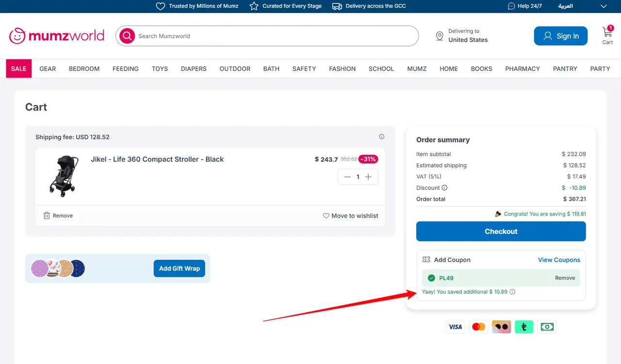Click the Order total $ 367.21 value
This screenshot has width=621, height=364.
pos(574,199)
